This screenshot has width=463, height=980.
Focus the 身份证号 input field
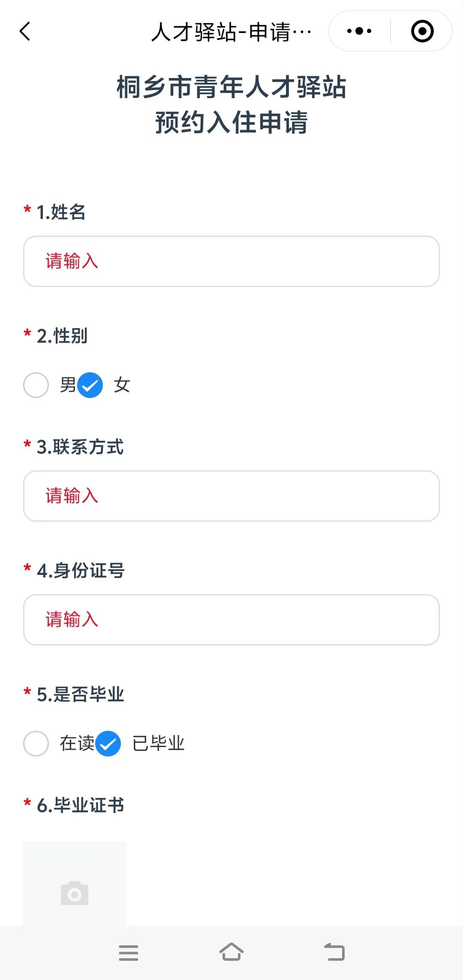(x=231, y=620)
